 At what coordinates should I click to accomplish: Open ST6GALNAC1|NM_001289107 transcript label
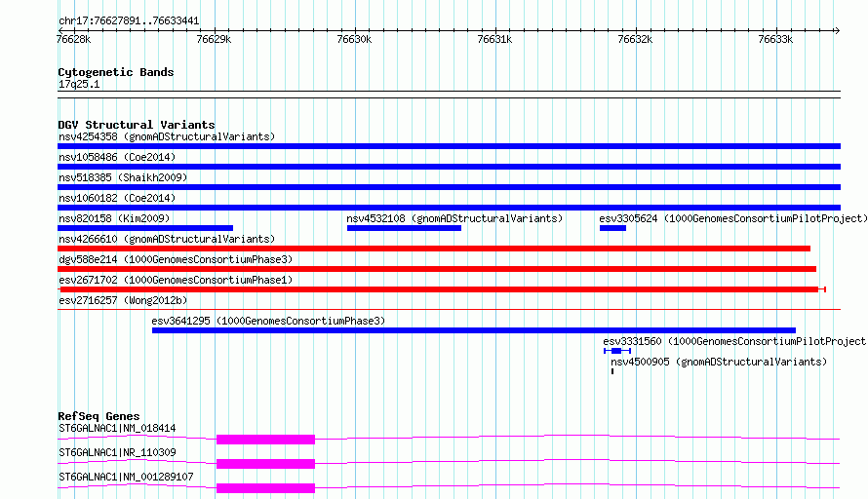[126, 477]
